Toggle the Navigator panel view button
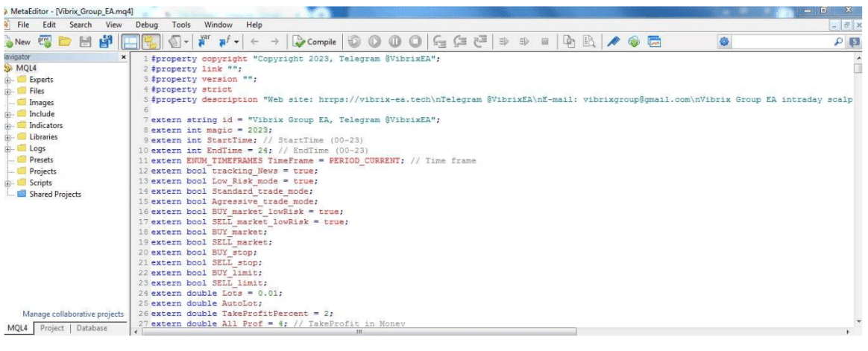Viewport: 868px width, 351px height. (131, 42)
